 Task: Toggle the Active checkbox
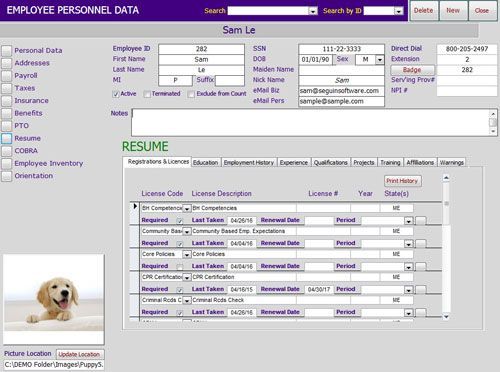116,94
